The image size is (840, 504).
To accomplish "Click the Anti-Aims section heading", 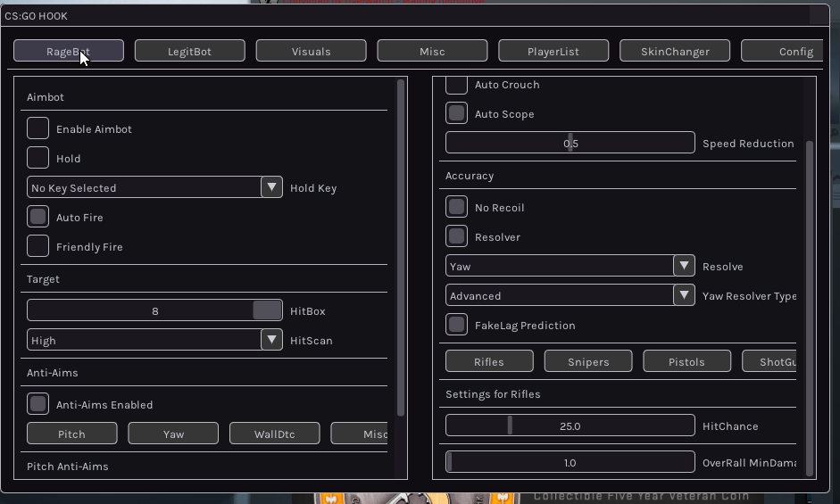I will 53,373.
